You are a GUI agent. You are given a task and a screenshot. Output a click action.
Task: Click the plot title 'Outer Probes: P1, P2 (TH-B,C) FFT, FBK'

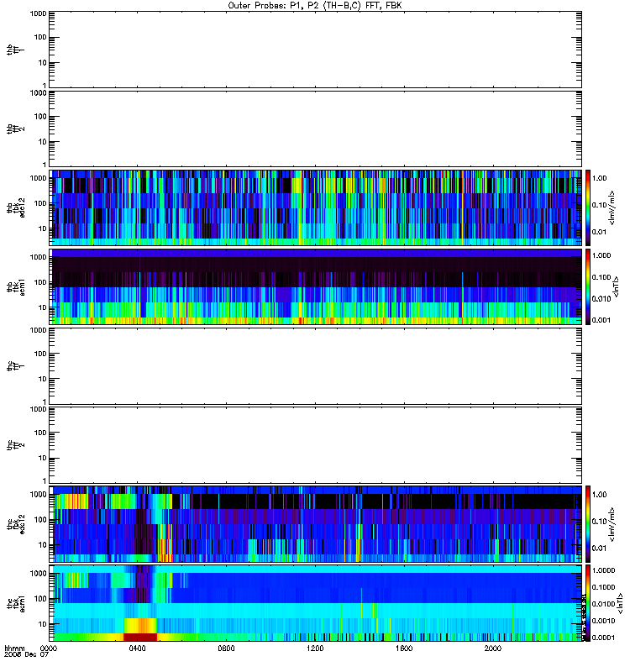tap(315, 6)
